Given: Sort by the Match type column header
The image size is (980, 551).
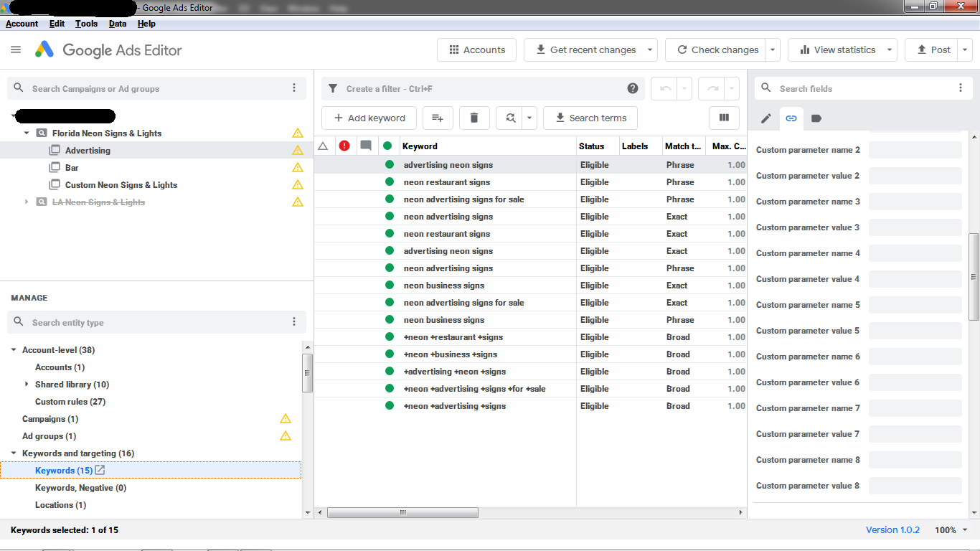Looking at the screenshot, I should [684, 146].
